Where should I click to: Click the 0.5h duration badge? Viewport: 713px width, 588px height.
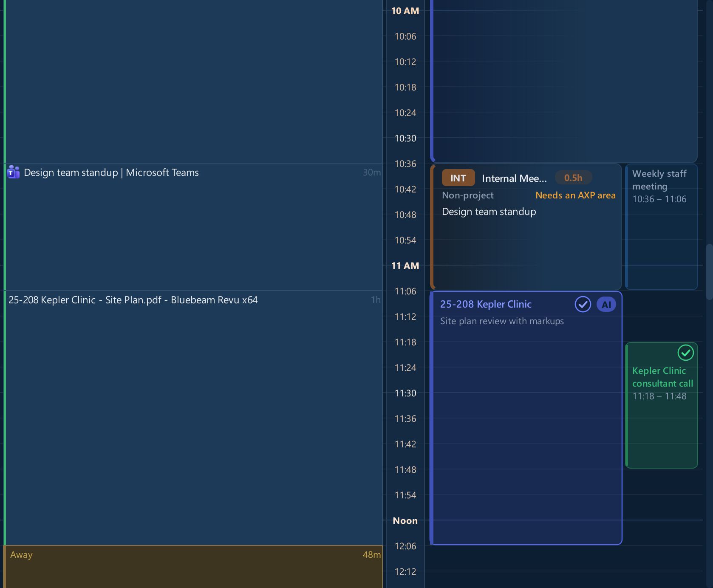573,178
